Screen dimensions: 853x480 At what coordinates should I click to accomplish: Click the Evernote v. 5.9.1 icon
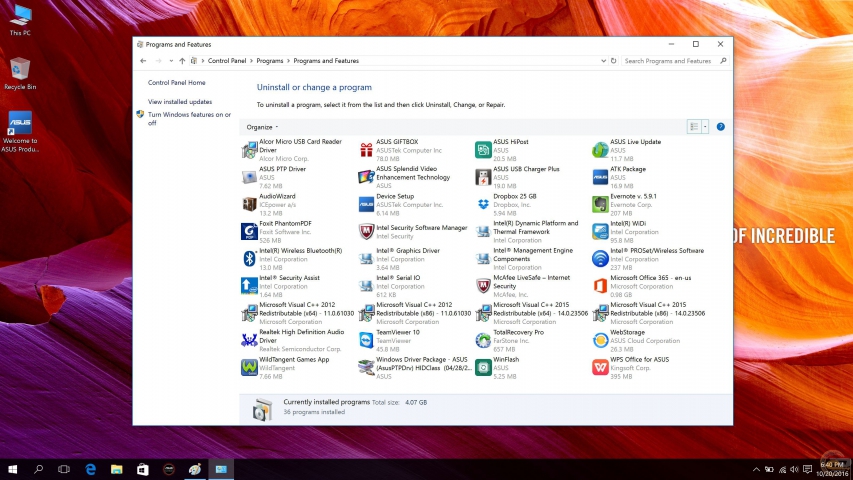point(600,204)
